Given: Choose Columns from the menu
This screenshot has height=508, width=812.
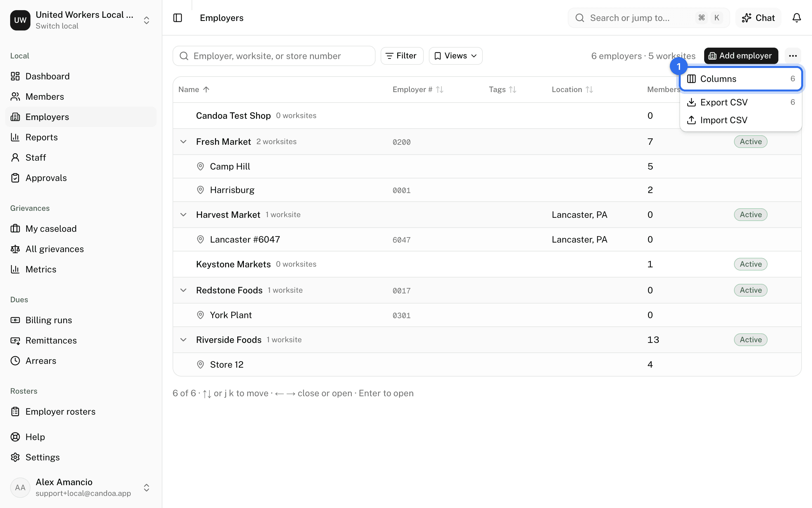Looking at the screenshot, I should tap(741, 79).
